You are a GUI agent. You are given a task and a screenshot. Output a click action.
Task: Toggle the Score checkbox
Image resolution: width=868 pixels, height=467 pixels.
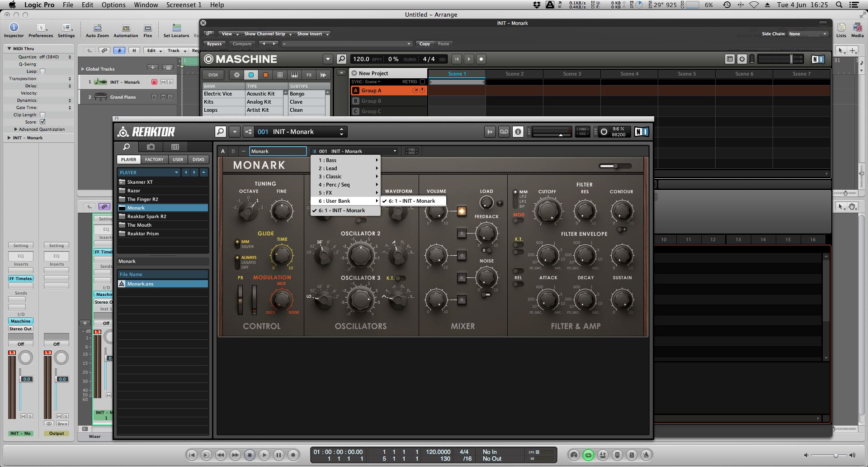tap(42, 122)
